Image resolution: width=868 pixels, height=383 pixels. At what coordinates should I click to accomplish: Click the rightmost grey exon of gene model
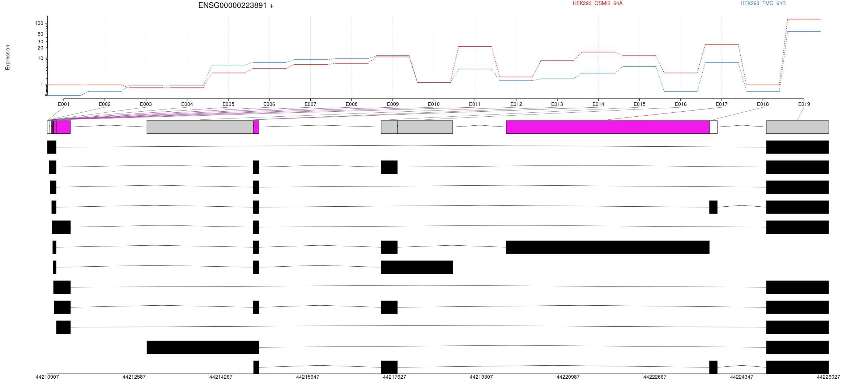(797, 127)
